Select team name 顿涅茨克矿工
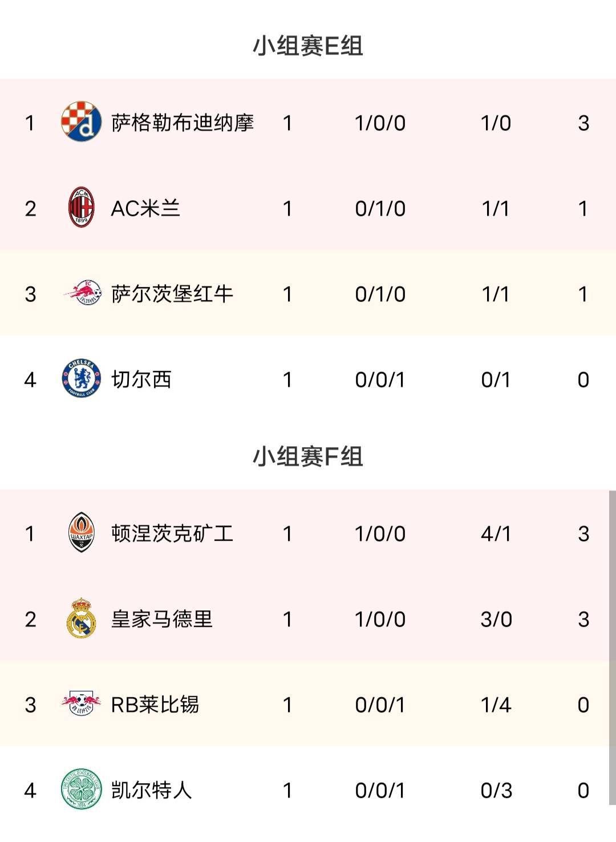The width and height of the screenshot is (616, 842). coord(172,533)
